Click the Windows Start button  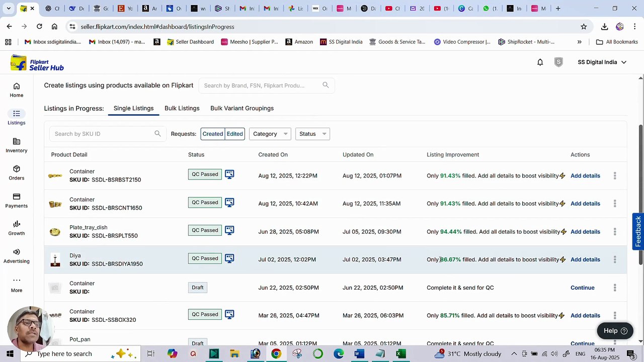(x=10, y=353)
